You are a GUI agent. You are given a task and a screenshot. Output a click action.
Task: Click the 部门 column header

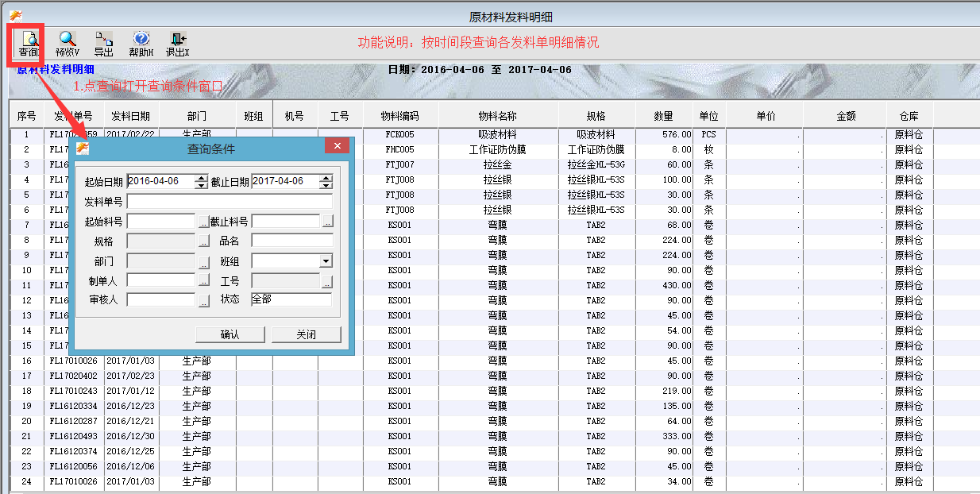(198, 116)
